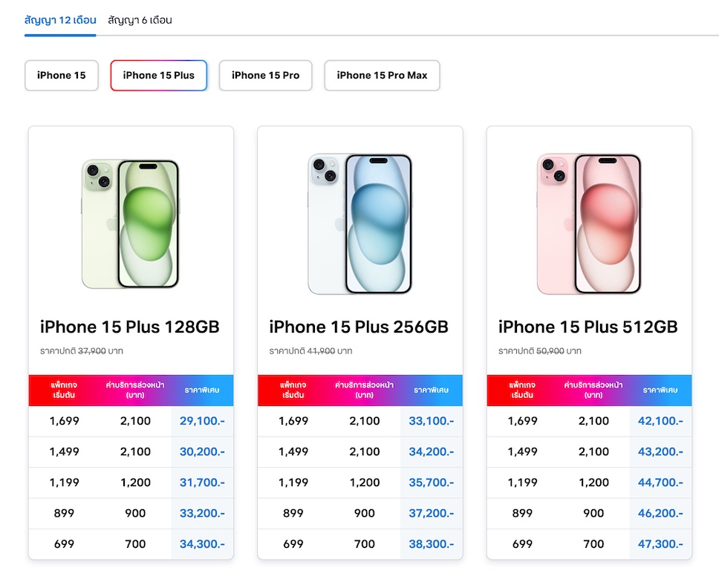Click the blue iPhone 15 Plus image
This screenshot has width=719, height=588.
click(x=360, y=224)
